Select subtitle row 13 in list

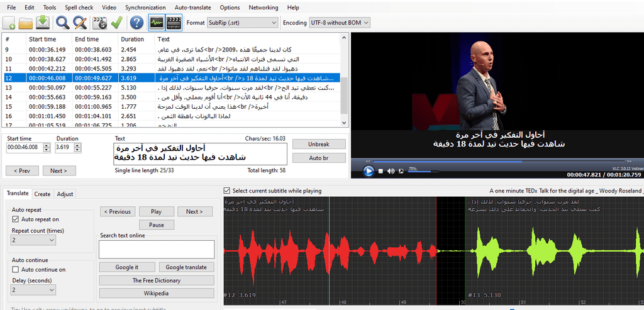pos(172,88)
